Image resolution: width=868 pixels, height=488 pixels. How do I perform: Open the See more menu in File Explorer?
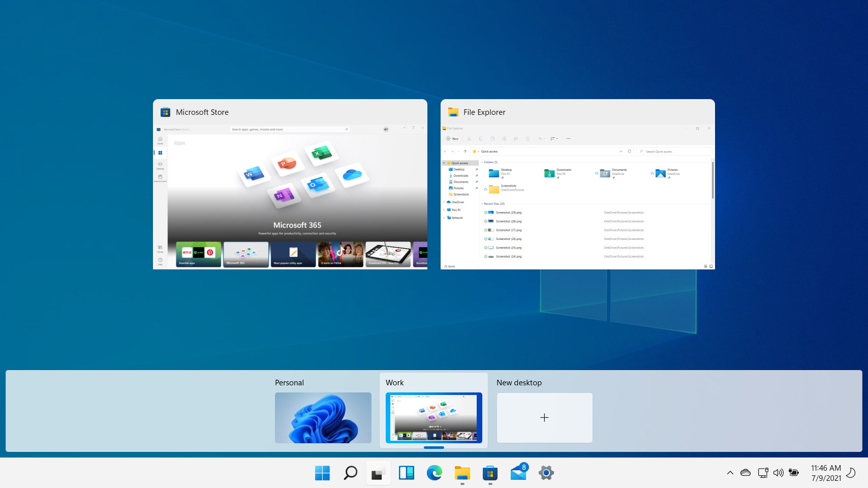568,138
